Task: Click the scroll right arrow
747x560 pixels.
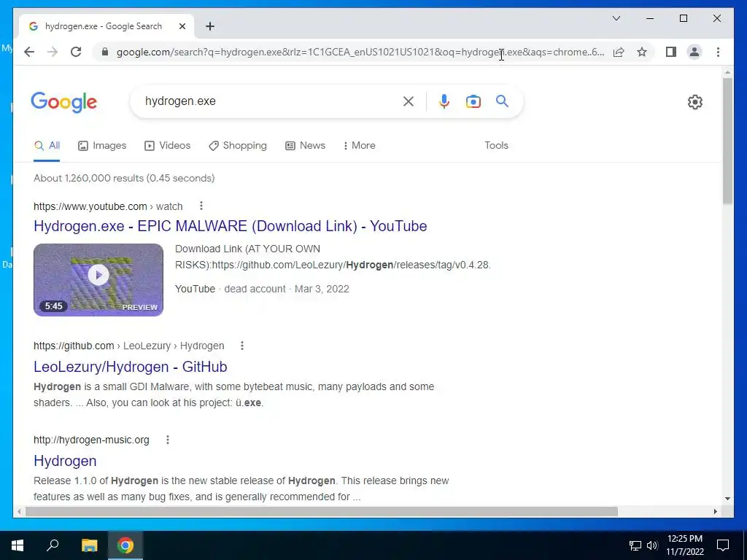Action: (716, 511)
